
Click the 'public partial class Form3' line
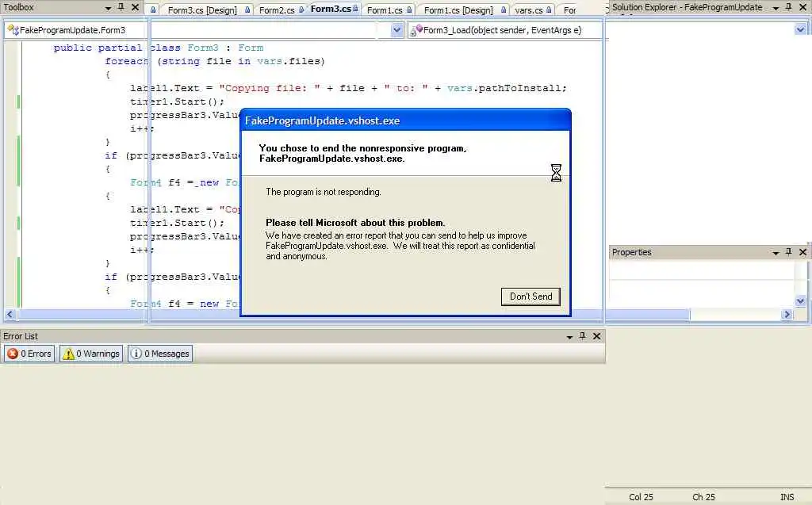pos(159,48)
